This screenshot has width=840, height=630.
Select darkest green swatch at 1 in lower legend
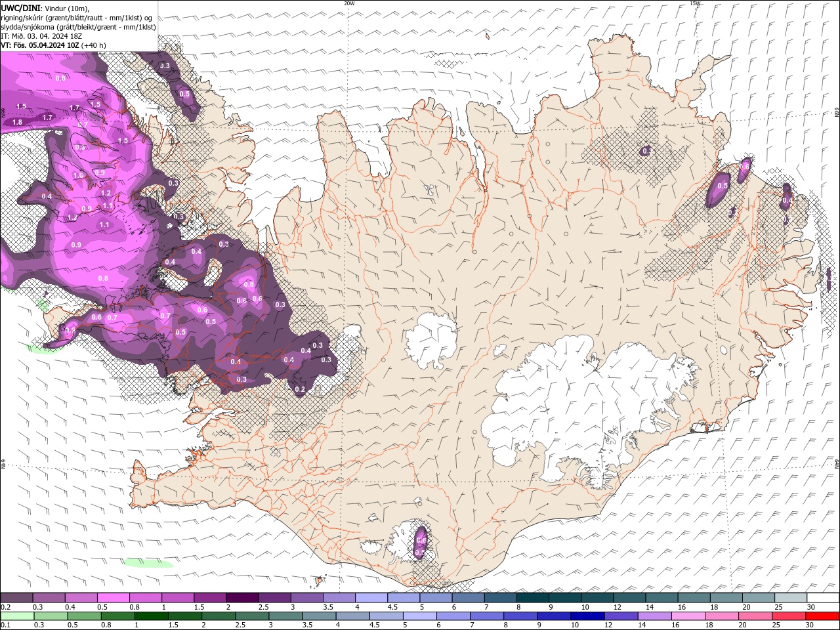tap(151, 616)
